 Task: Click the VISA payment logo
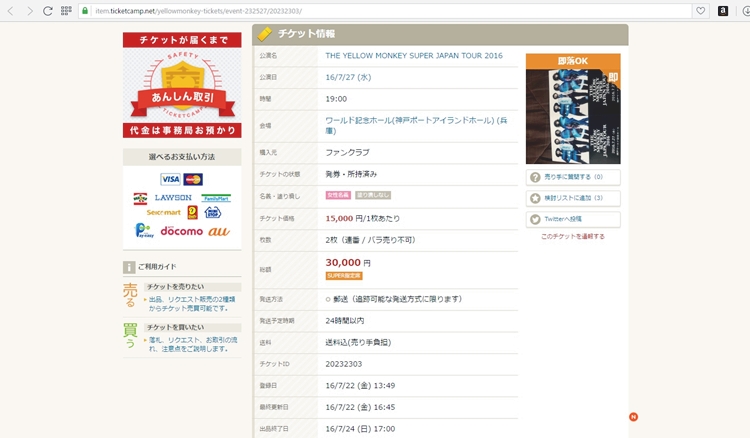170,179
